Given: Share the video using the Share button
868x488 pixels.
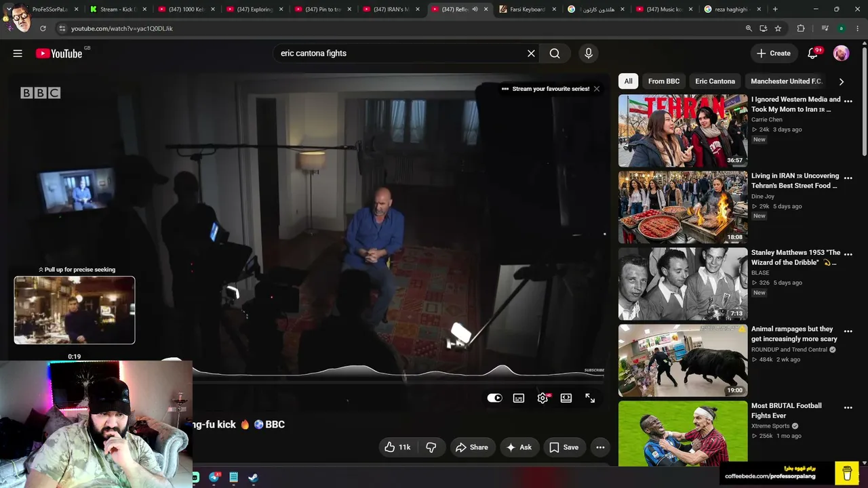Looking at the screenshot, I should click(472, 447).
